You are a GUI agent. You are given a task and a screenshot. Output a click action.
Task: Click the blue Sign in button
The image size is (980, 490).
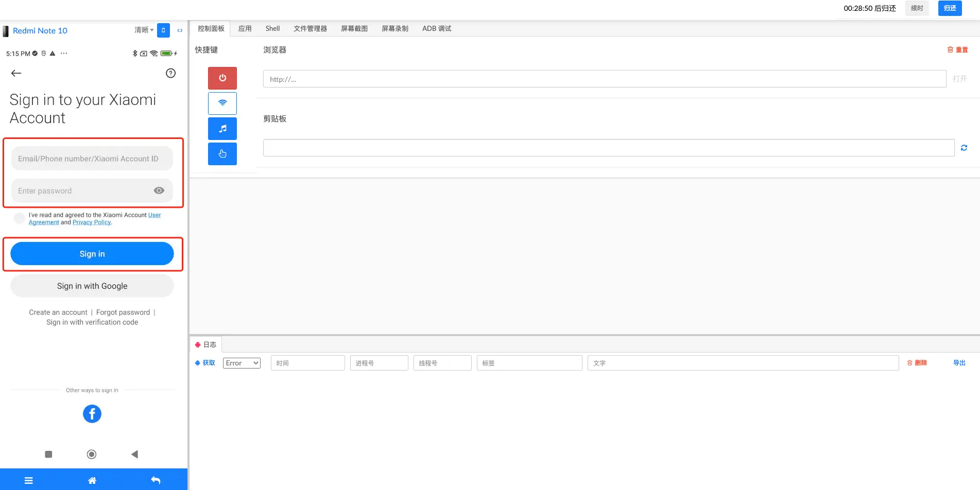coord(92,254)
